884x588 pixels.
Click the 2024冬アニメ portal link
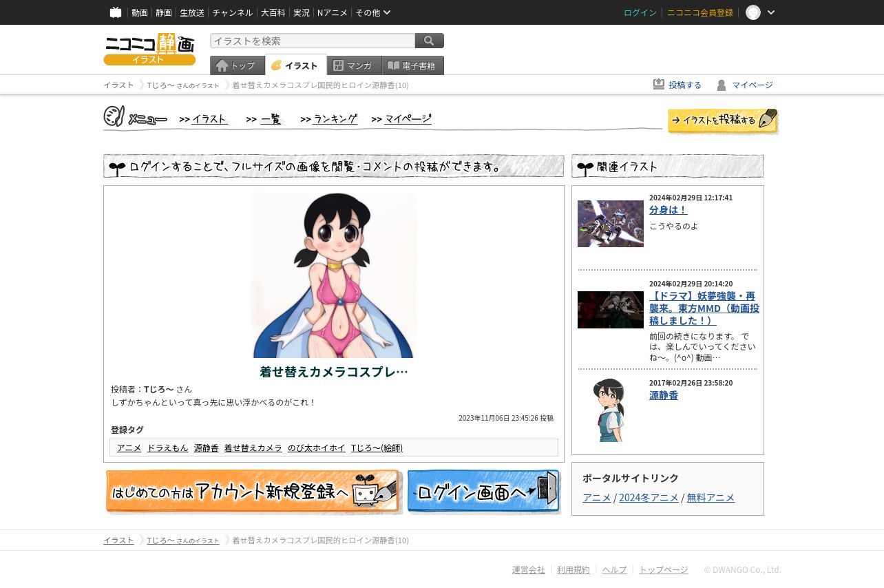pos(649,497)
